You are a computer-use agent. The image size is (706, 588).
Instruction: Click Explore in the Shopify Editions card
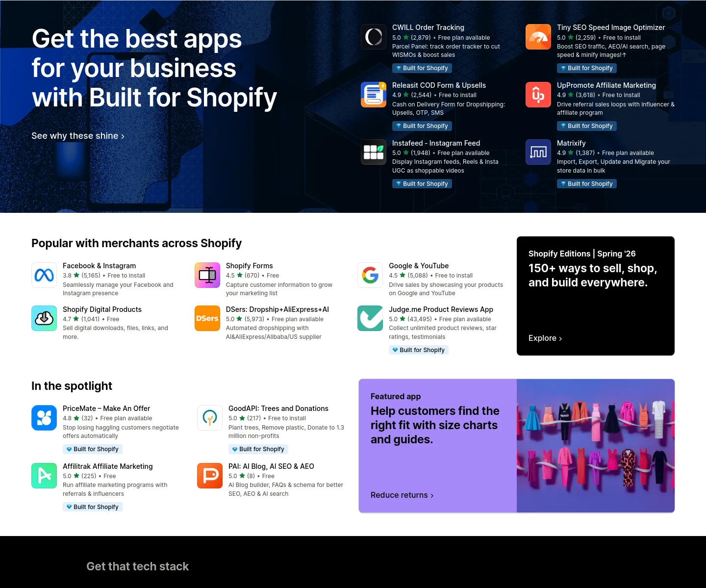(x=545, y=338)
